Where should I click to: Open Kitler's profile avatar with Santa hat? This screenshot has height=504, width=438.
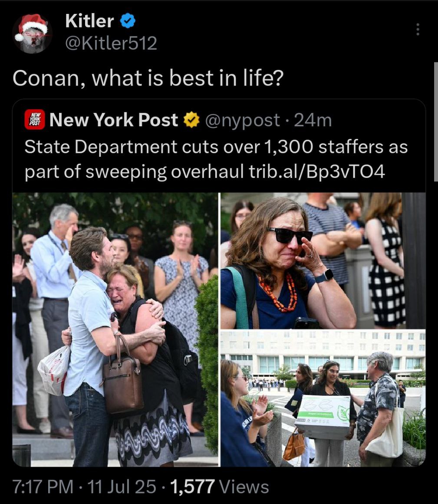coord(32,33)
